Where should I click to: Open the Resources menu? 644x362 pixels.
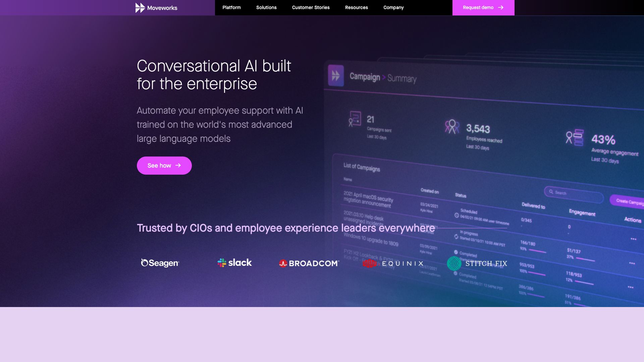tap(356, 7)
